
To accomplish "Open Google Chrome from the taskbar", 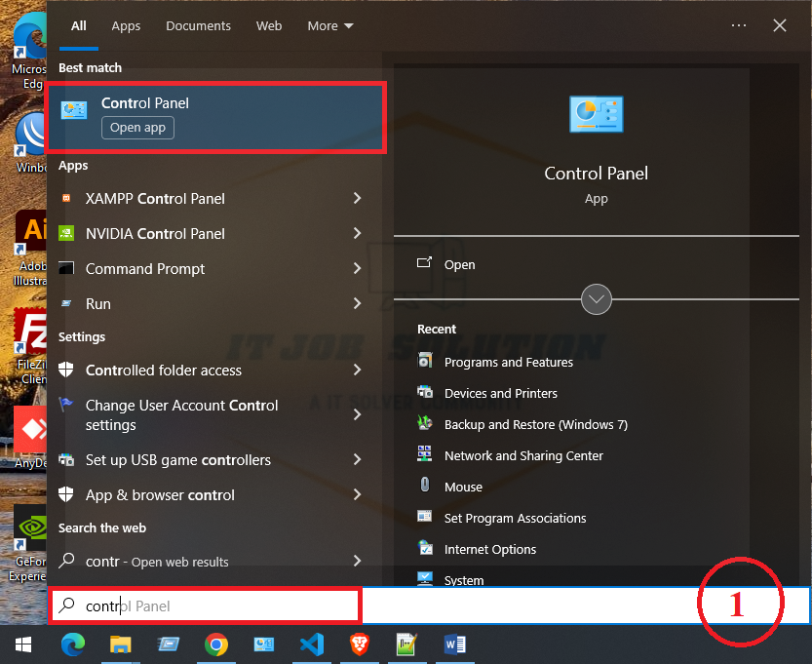I will point(216,644).
